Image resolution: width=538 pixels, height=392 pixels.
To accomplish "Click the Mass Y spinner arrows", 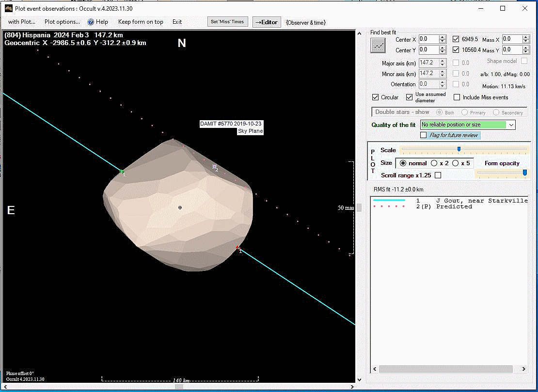I will tap(526, 50).
